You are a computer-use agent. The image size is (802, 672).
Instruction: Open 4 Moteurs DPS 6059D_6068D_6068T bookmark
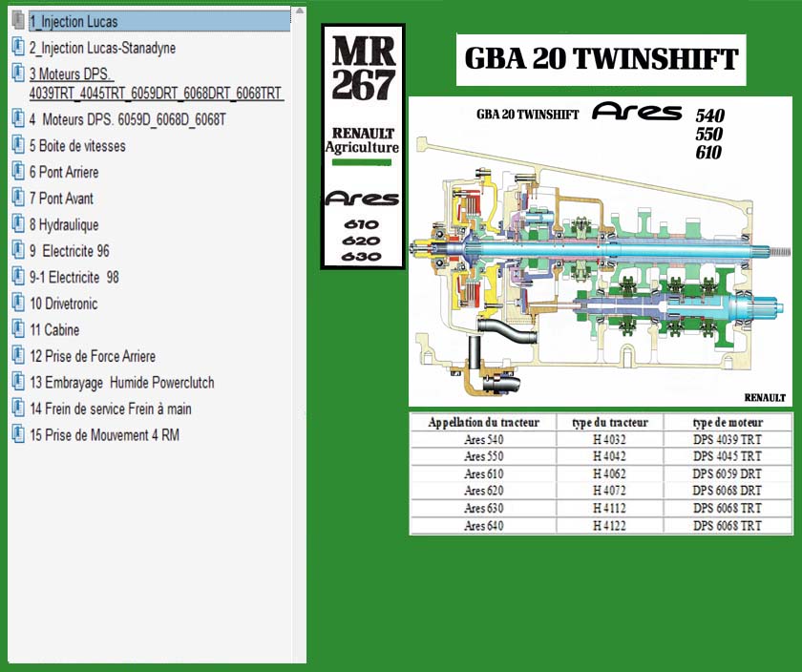(x=127, y=119)
